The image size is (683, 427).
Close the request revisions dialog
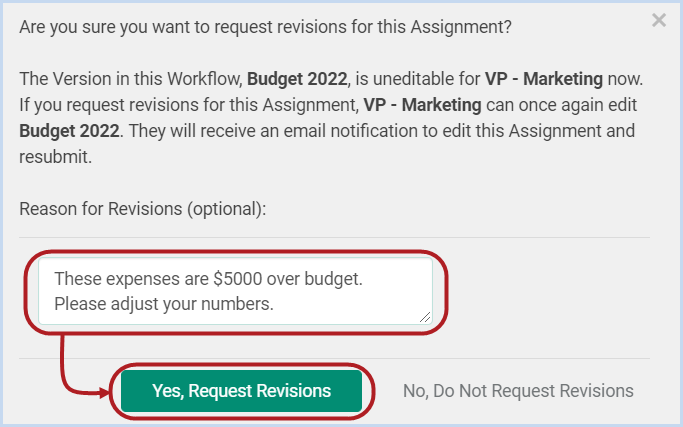[x=659, y=20]
